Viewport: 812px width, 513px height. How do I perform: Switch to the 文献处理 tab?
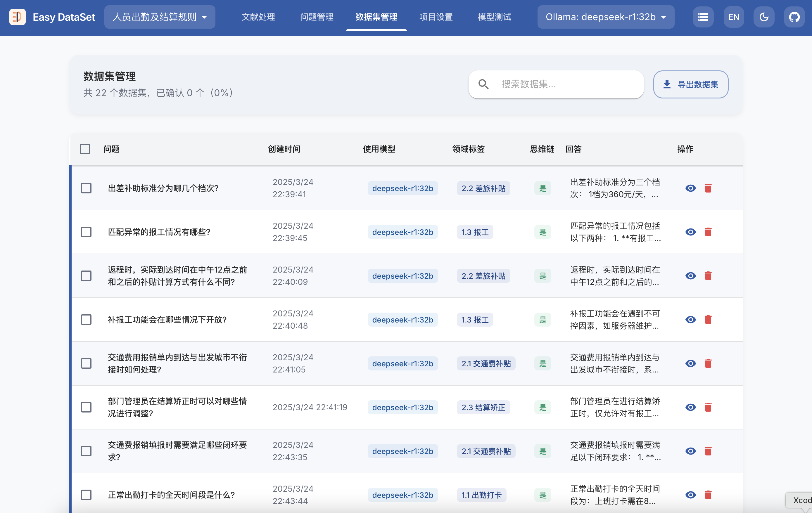pyautogui.click(x=258, y=17)
